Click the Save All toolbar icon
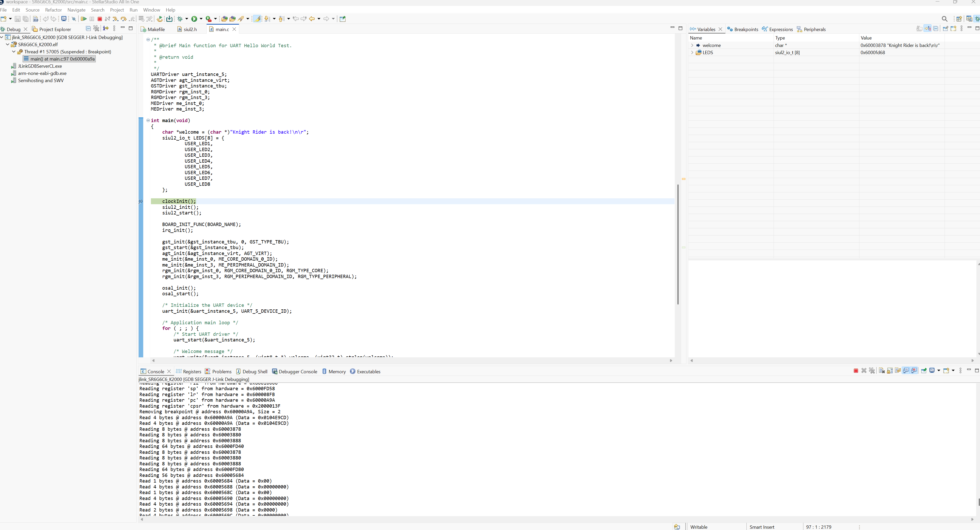 (x=25, y=19)
